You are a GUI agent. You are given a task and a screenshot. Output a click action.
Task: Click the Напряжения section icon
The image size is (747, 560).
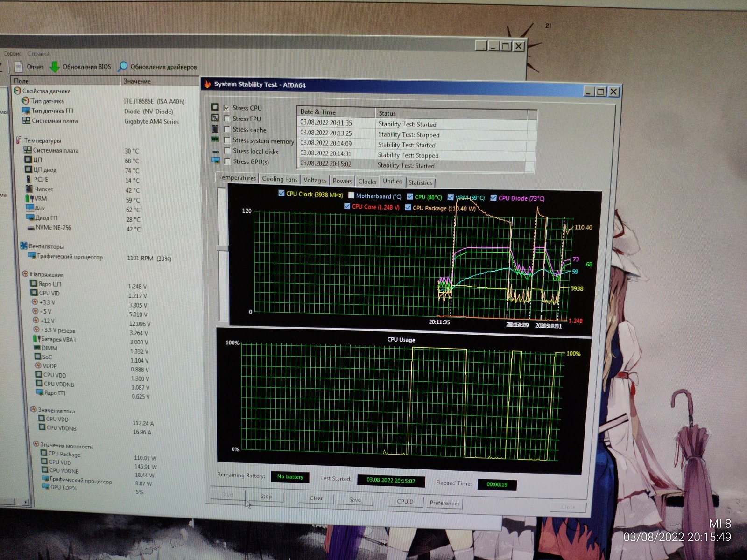click(x=25, y=274)
